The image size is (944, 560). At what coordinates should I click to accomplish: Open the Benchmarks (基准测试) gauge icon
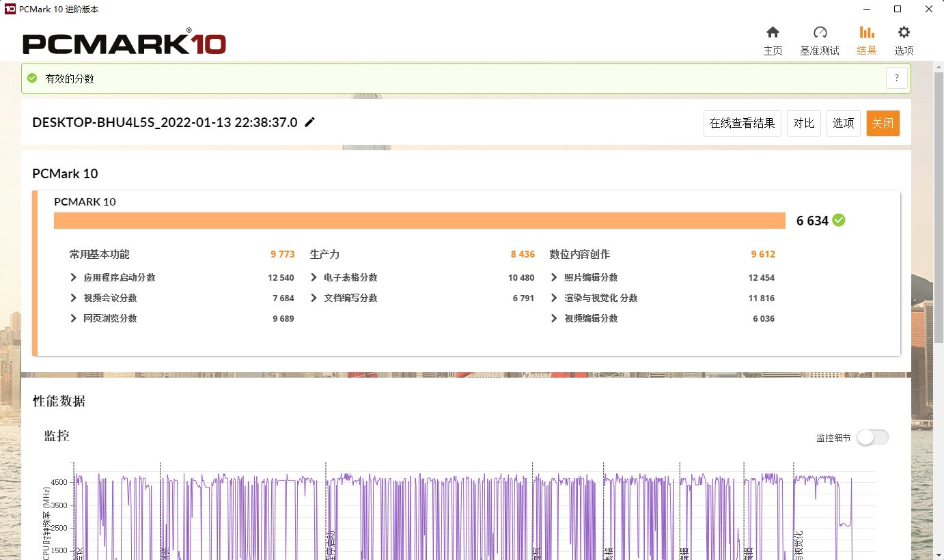pyautogui.click(x=820, y=33)
